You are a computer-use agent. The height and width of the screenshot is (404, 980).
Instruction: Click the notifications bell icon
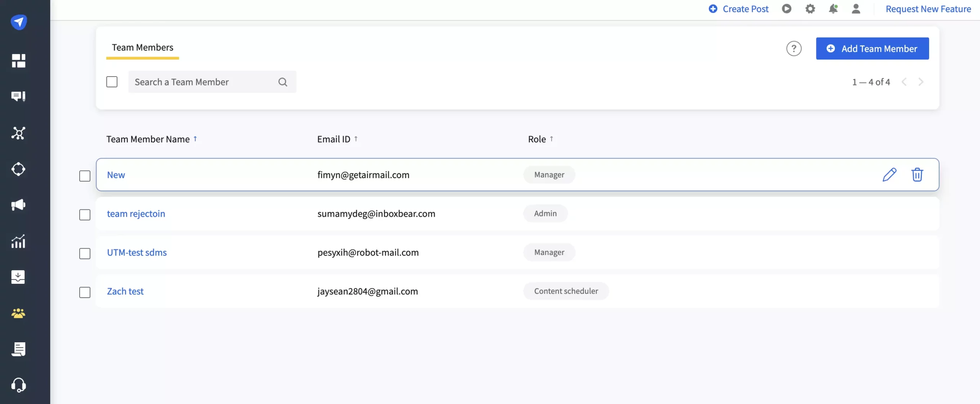833,9
